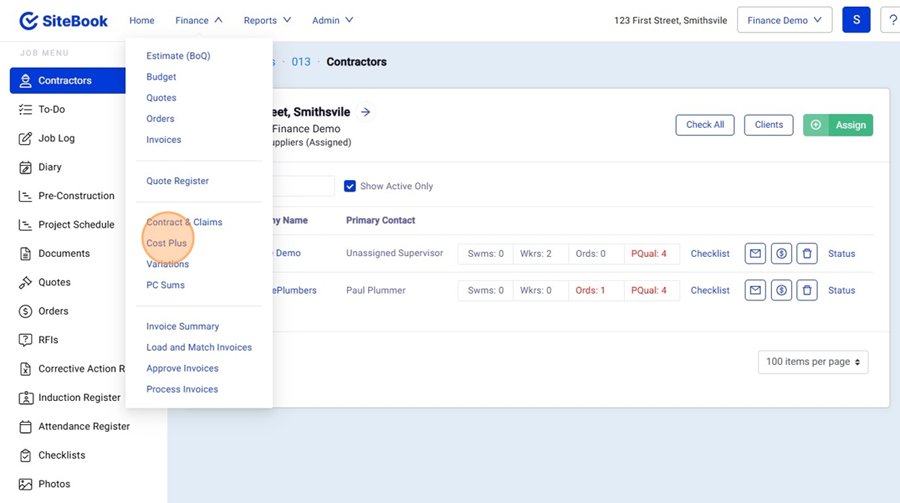Open Checklist link for Paul Plummer row

[x=710, y=291]
